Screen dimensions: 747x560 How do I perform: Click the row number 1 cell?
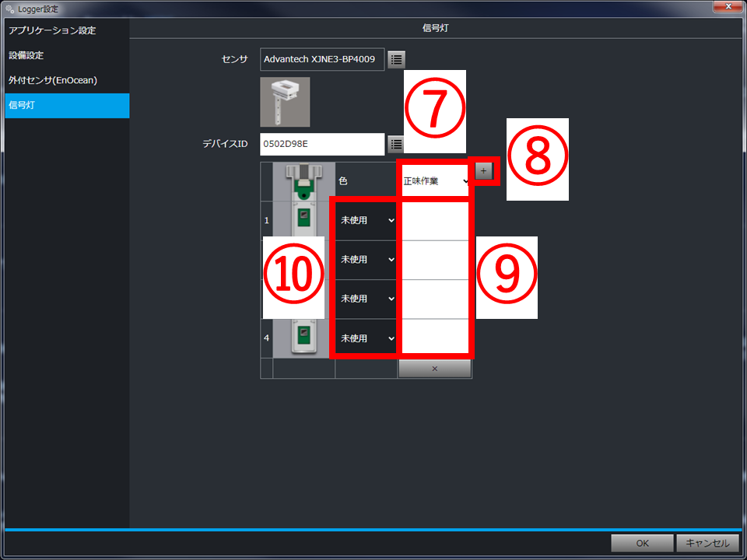(x=266, y=220)
